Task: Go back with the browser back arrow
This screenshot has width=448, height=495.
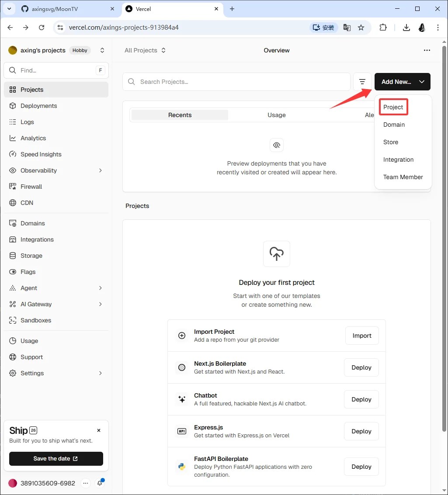Action: [10, 28]
